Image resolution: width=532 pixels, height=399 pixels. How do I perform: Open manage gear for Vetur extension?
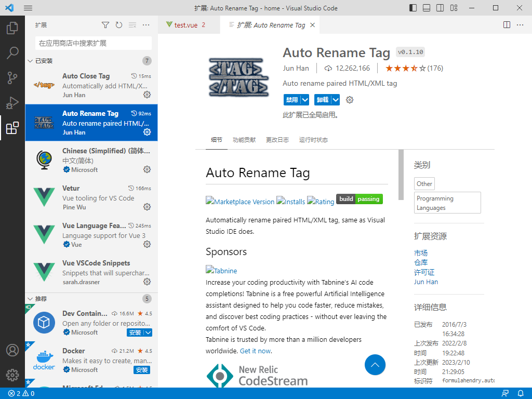coord(147,207)
